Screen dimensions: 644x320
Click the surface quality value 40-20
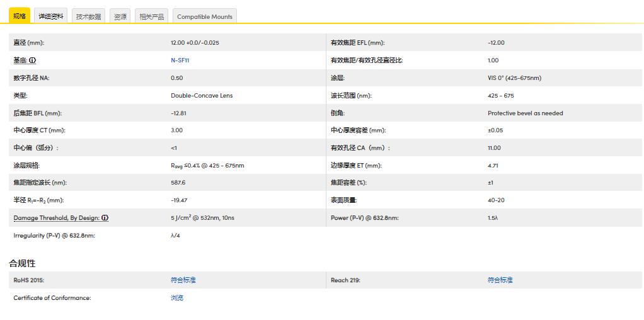point(496,200)
